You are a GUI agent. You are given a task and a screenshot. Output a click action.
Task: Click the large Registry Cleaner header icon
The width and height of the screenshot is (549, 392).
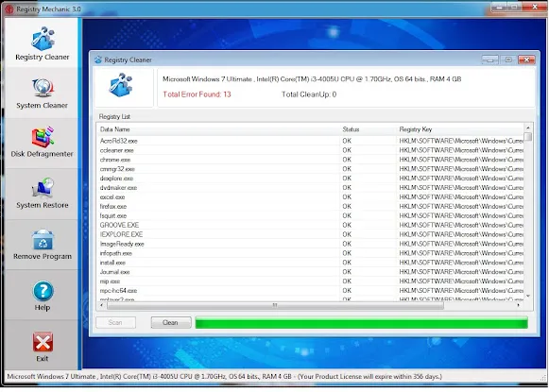click(120, 85)
